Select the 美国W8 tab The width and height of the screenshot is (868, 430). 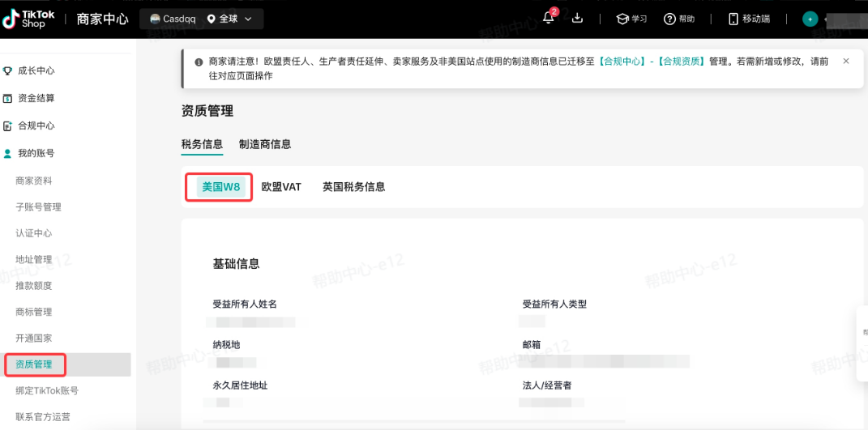pos(221,187)
